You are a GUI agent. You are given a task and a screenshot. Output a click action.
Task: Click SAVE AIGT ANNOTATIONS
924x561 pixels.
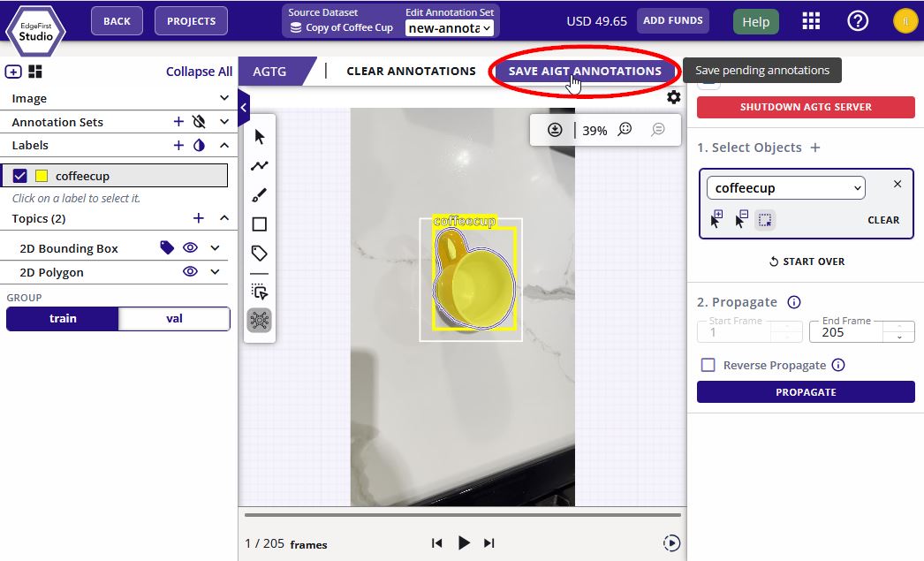(x=585, y=71)
